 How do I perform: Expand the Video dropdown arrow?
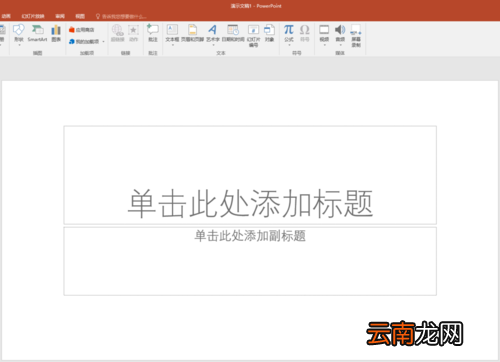(x=324, y=45)
